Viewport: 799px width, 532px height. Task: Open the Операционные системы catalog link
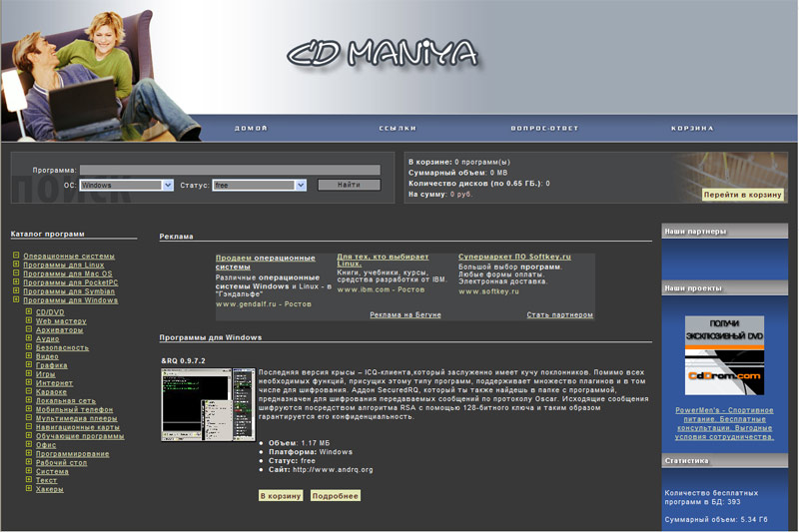tap(69, 257)
